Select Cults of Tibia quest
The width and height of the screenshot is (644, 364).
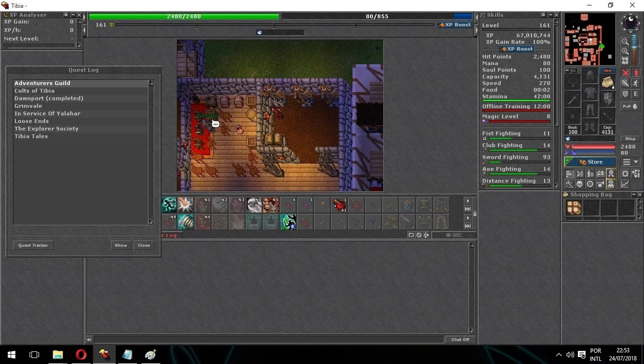click(81, 91)
